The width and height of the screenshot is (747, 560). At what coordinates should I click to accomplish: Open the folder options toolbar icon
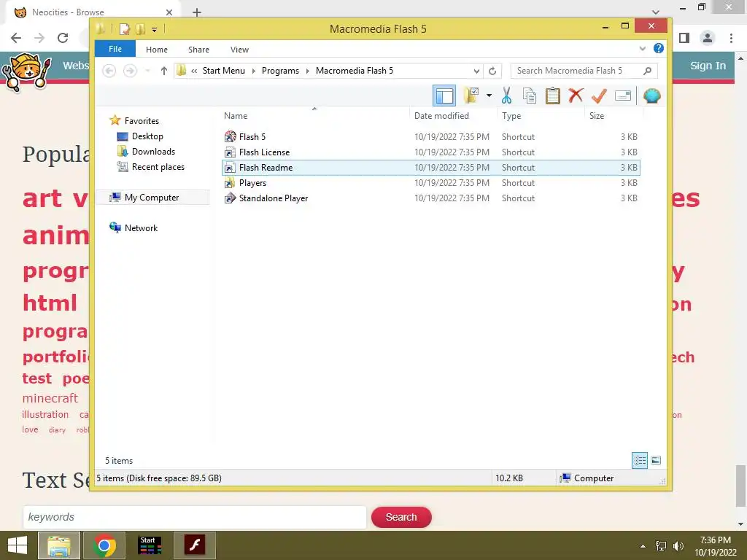tap(471, 96)
